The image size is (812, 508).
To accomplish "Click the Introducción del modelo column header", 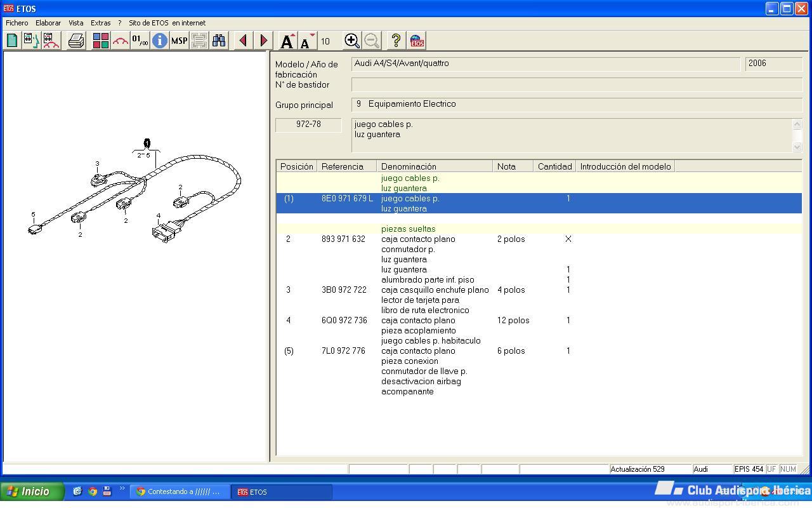I will click(x=625, y=166).
